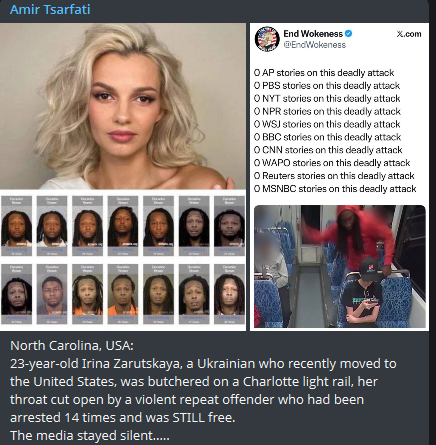Open the blonde woman portrait photo

point(123,106)
